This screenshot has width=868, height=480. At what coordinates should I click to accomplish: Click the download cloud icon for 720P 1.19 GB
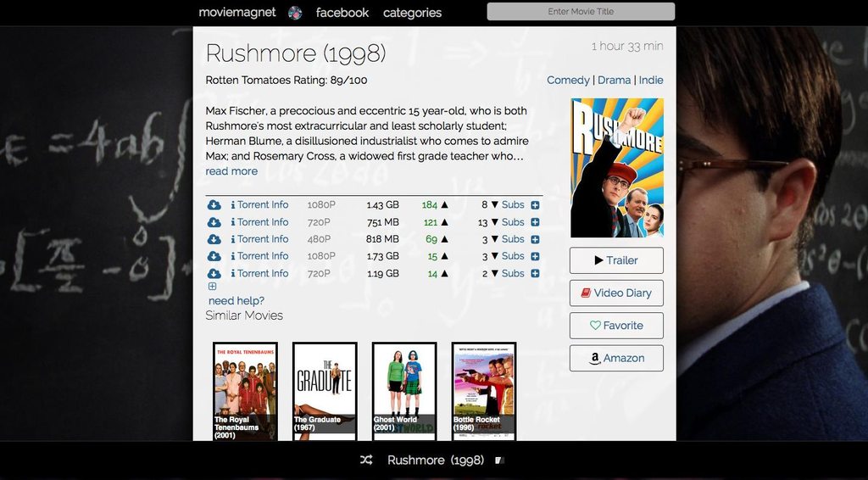coord(214,273)
